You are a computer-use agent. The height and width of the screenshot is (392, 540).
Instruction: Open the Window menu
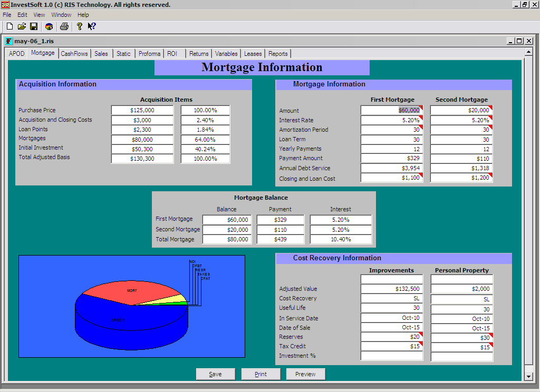(61, 15)
